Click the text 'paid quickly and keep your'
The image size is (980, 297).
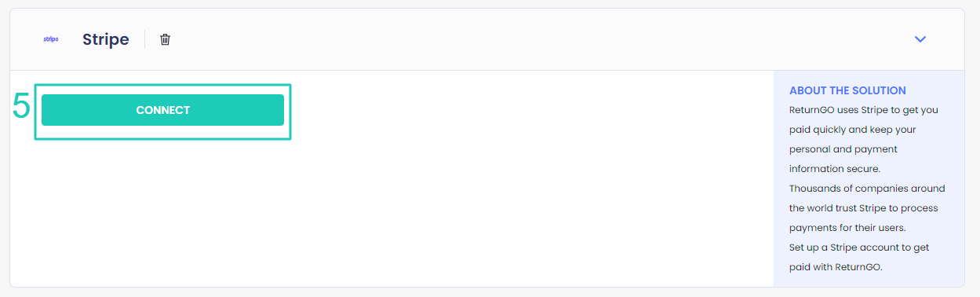[x=852, y=130]
